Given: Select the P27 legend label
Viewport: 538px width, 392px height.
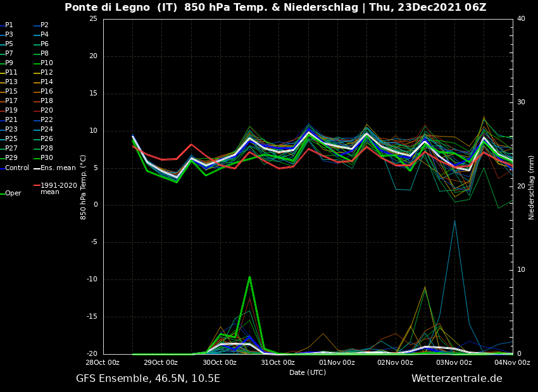Looking at the screenshot, I should pos(11,149).
